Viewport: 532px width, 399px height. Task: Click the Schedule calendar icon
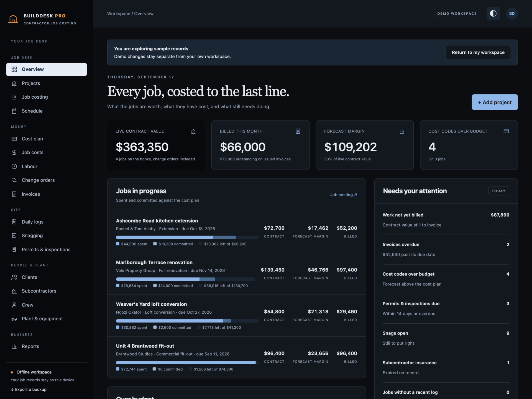click(x=14, y=111)
